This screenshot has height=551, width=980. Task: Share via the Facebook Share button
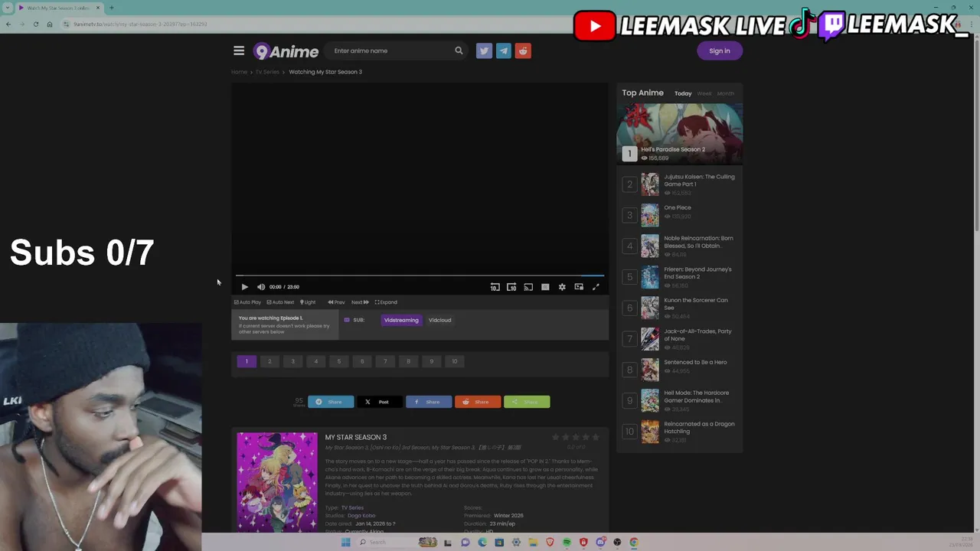[429, 402]
